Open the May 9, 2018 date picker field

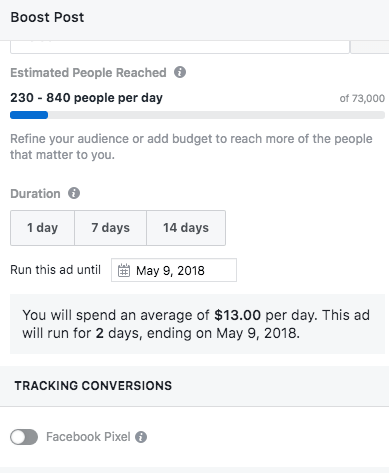point(174,270)
